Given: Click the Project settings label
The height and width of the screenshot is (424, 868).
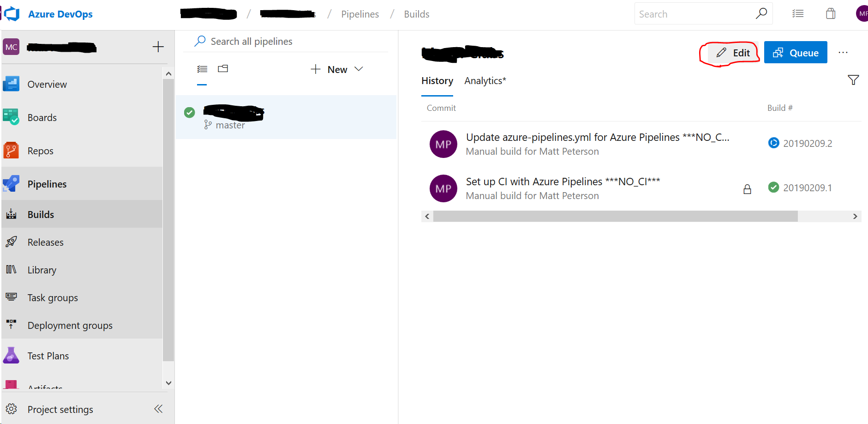Looking at the screenshot, I should click(60, 410).
